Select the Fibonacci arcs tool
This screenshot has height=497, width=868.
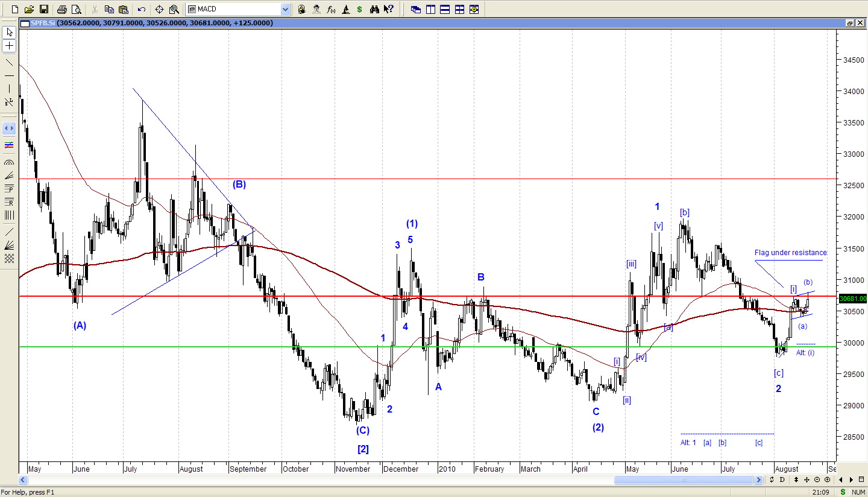click(x=9, y=162)
